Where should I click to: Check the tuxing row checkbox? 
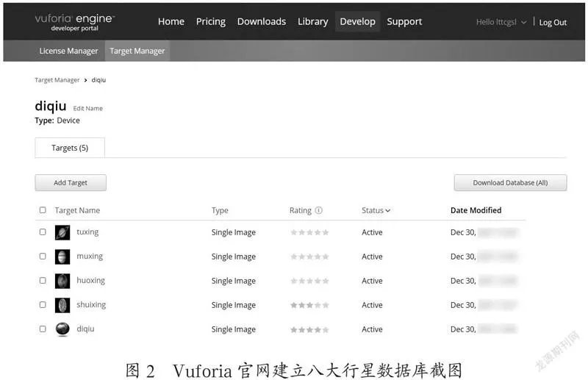pos(43,232)
